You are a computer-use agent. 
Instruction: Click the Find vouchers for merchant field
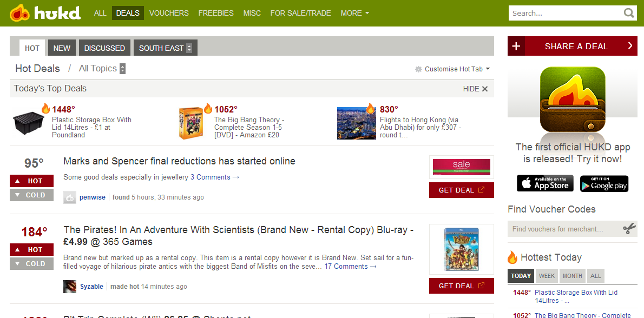(563, 229)
